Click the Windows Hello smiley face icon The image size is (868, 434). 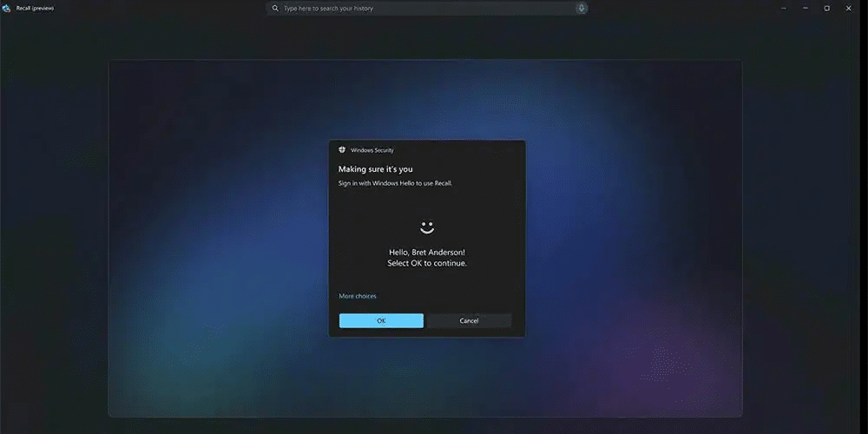coord(427,227)
